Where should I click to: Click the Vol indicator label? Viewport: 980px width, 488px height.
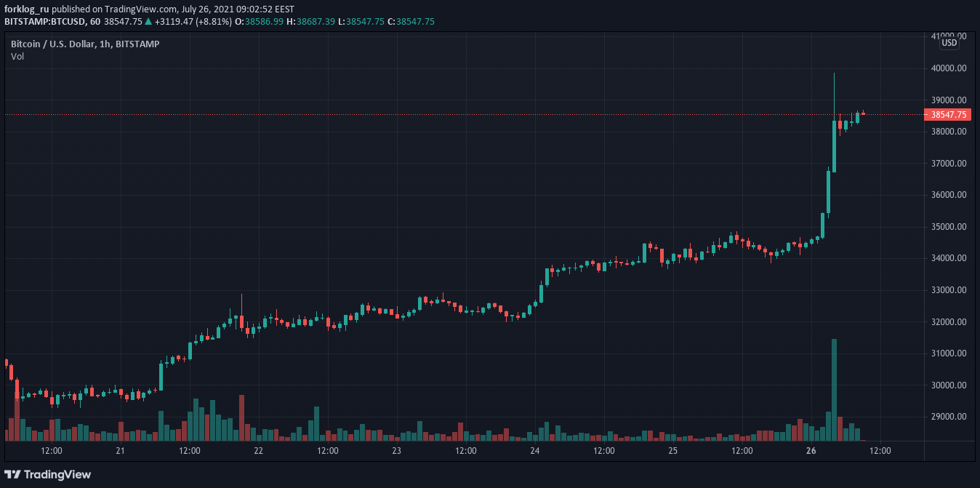point(17,56)
